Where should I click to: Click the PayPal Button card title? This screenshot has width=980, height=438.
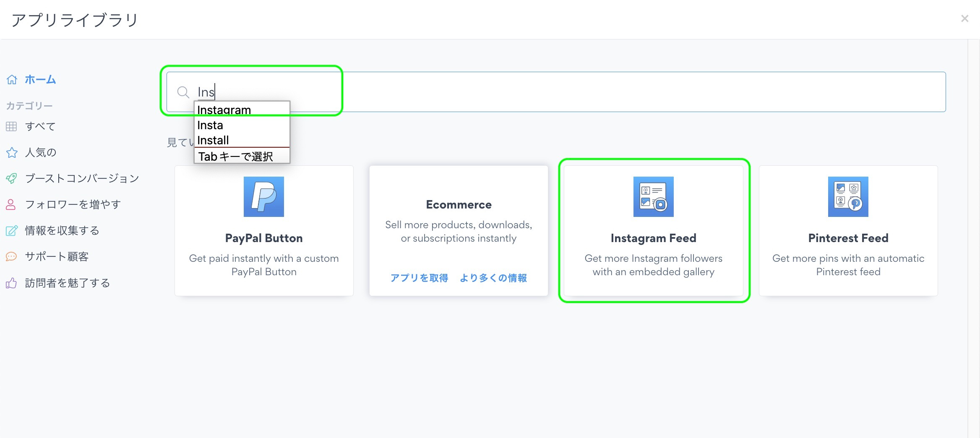264,238
